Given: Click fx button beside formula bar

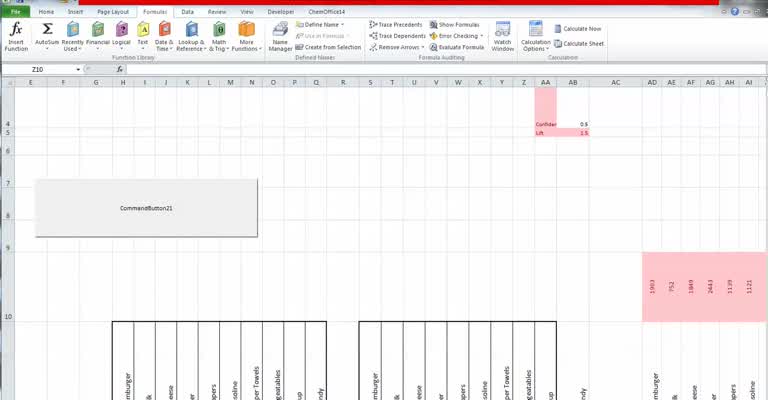Looking at the screenshot, I should click(120, 70).
